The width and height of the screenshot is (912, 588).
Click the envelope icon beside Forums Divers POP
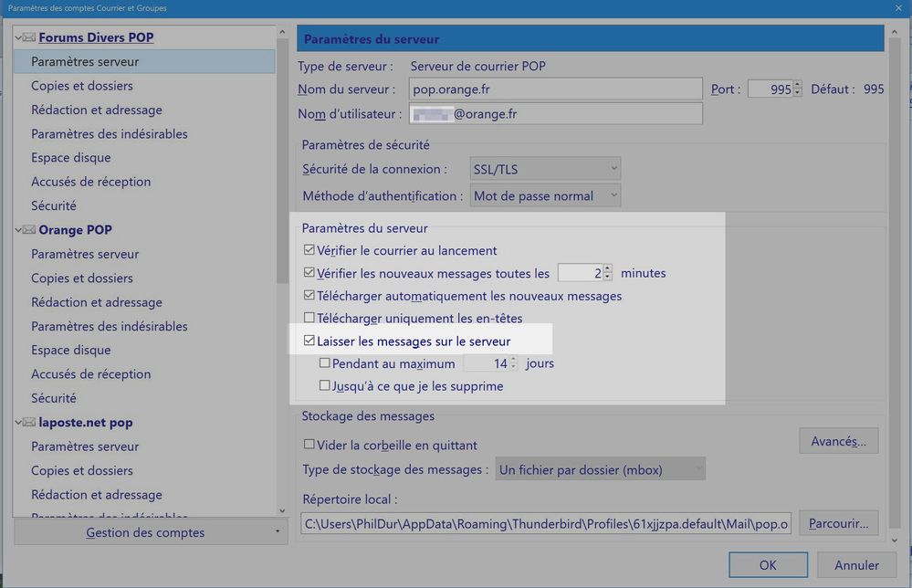pos(29,37)
